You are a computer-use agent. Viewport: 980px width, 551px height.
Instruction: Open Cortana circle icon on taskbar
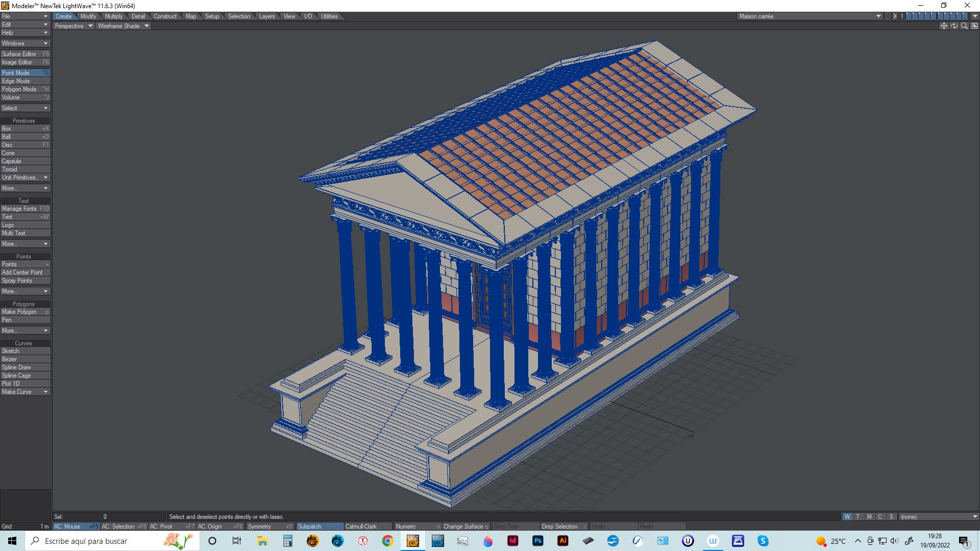tap(212, 541)
